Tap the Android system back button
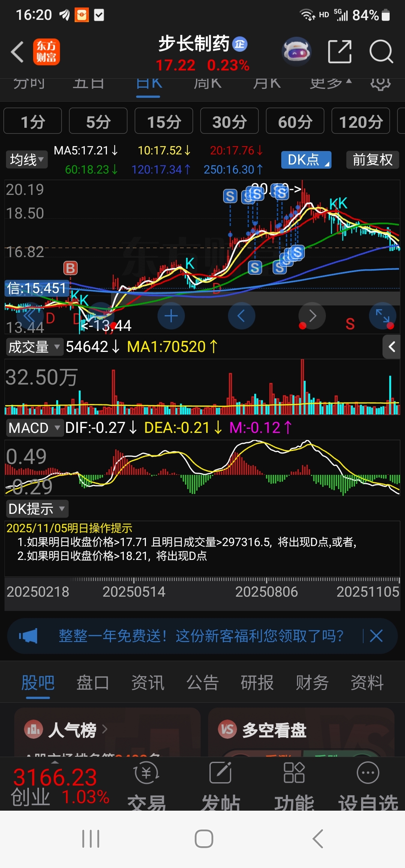 [318, 839]
